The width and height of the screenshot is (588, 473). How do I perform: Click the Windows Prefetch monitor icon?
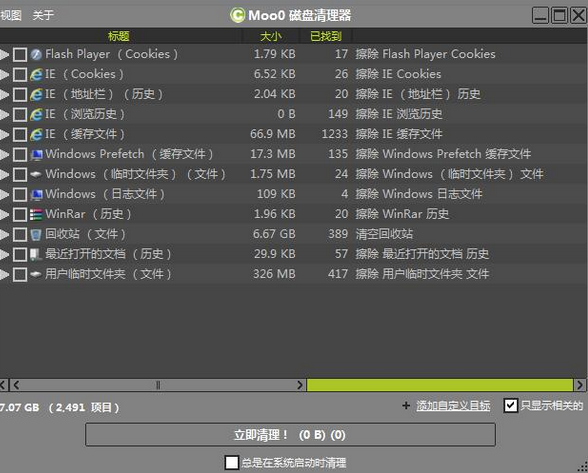click(36, 154)
